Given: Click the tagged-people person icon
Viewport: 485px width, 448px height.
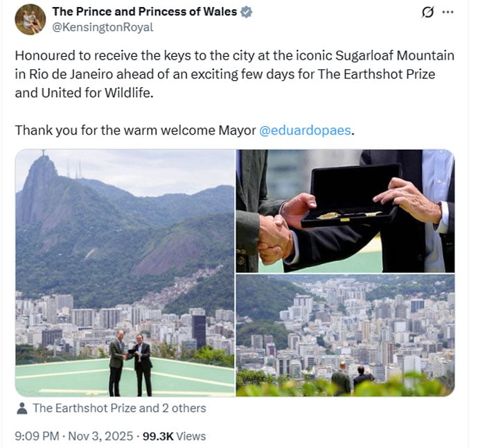Looking at the screenshot, I should point(22,408).
